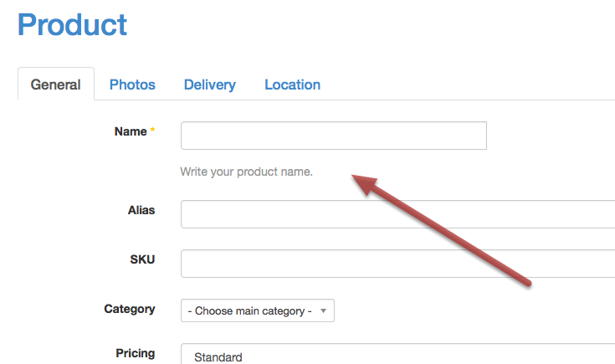Click the yellow required asterisk by Name
Screen dimensions: 615x364
152,130
